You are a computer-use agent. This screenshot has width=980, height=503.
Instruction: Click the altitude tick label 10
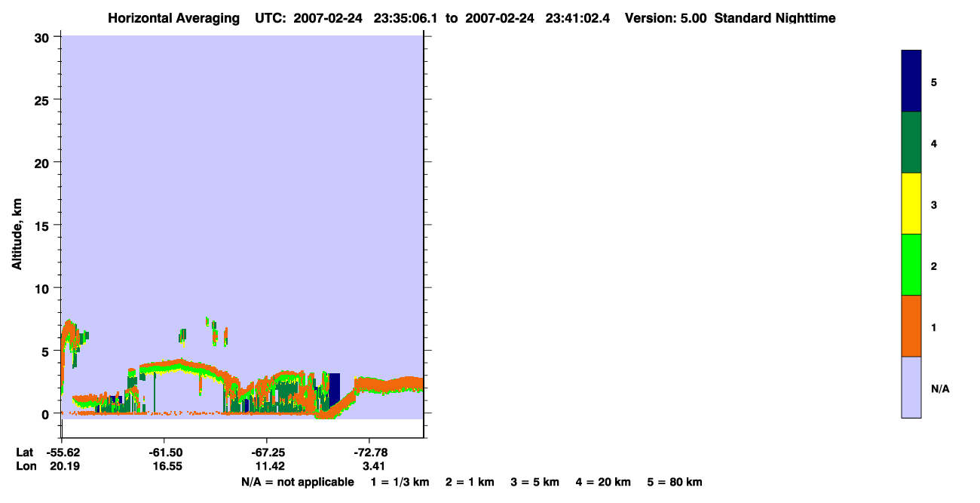(x=44, y=288)
